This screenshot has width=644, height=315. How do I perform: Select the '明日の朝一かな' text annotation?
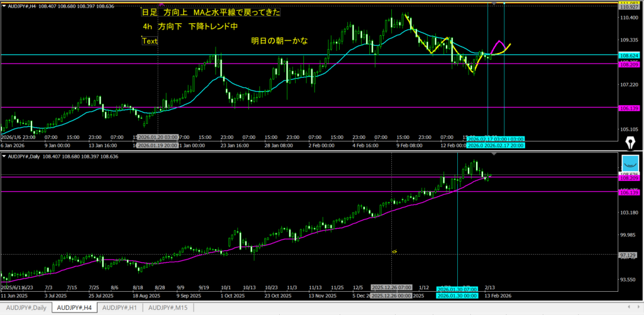click(x=279, y=41)
